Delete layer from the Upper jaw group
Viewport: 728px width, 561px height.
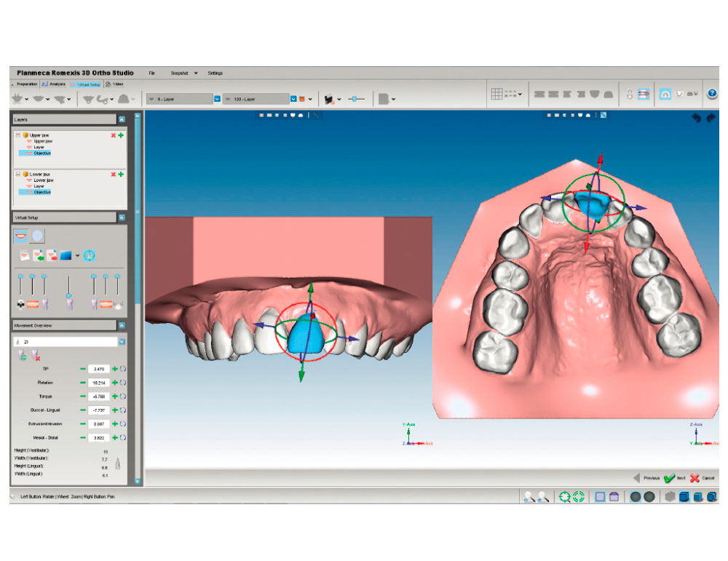coord(114,135)
